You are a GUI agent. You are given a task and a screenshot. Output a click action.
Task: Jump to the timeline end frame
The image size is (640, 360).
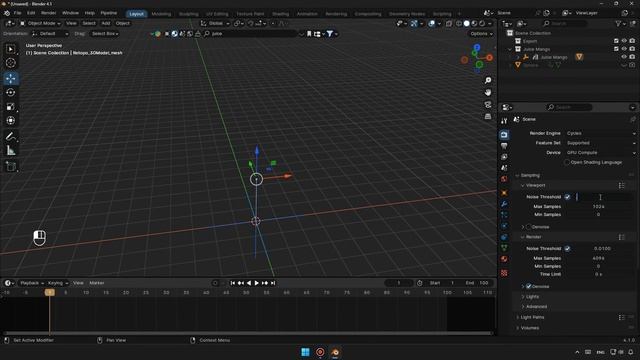tap(273, 283)
